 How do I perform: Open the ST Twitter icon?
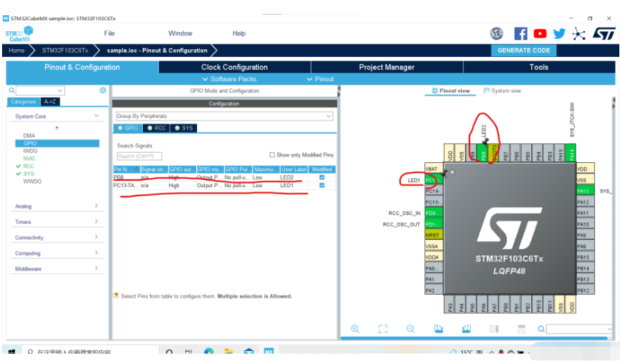click(559, 33)
